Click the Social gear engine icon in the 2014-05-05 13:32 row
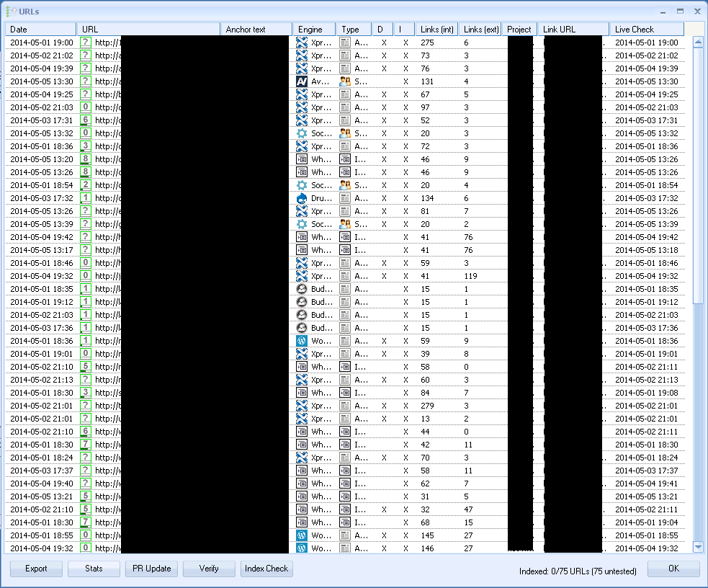Image resolution: width=708 pixels, height=588 pixels. click(302, 133)
